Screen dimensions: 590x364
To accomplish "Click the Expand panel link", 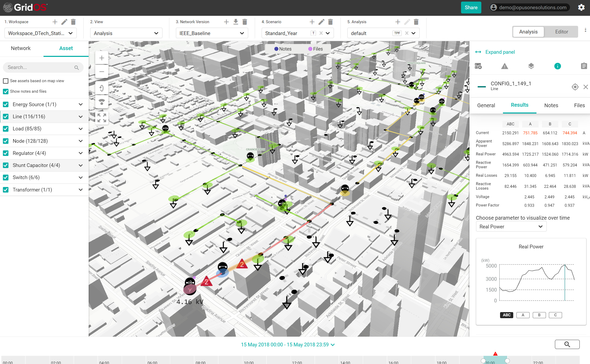I will 500,52.
